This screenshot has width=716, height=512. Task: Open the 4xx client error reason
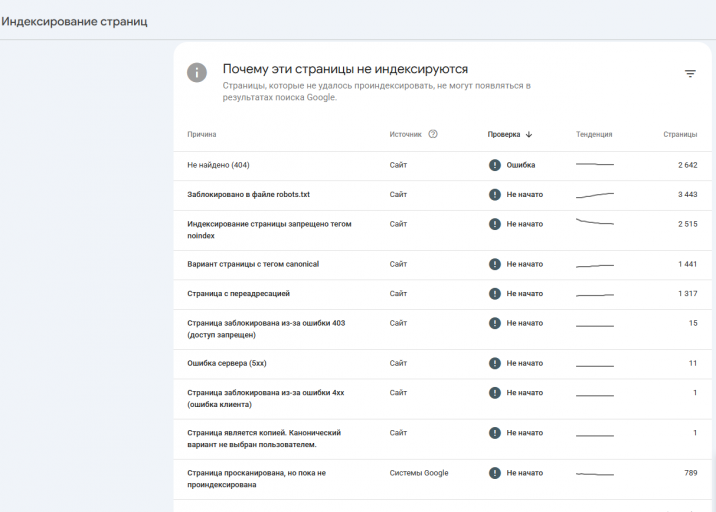coord(265,398)
